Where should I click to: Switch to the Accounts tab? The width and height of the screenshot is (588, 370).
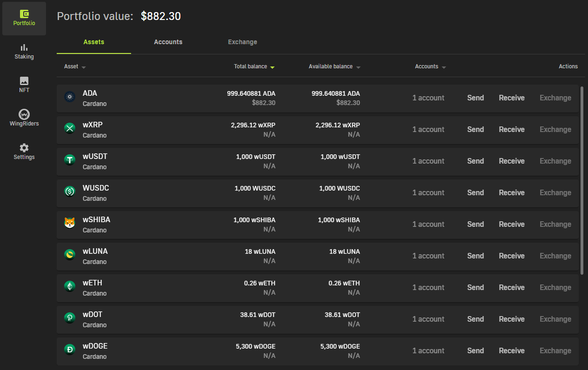(x=168, y=42)
